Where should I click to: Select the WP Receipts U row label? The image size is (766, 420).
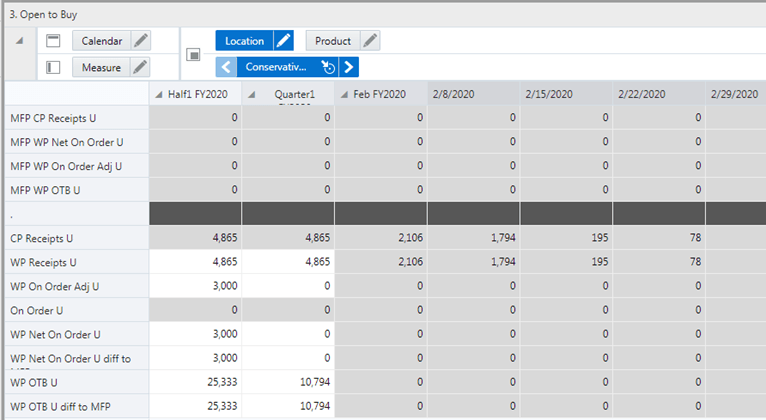point(77,262)
